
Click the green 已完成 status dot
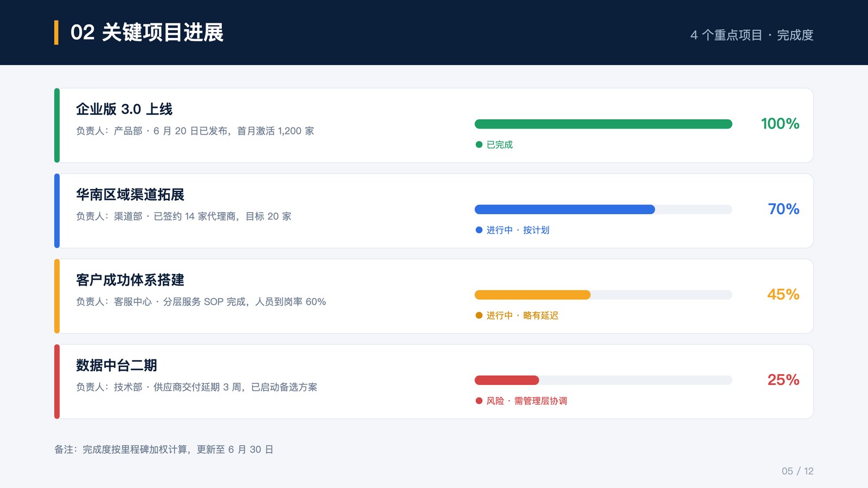click(479, 145)
